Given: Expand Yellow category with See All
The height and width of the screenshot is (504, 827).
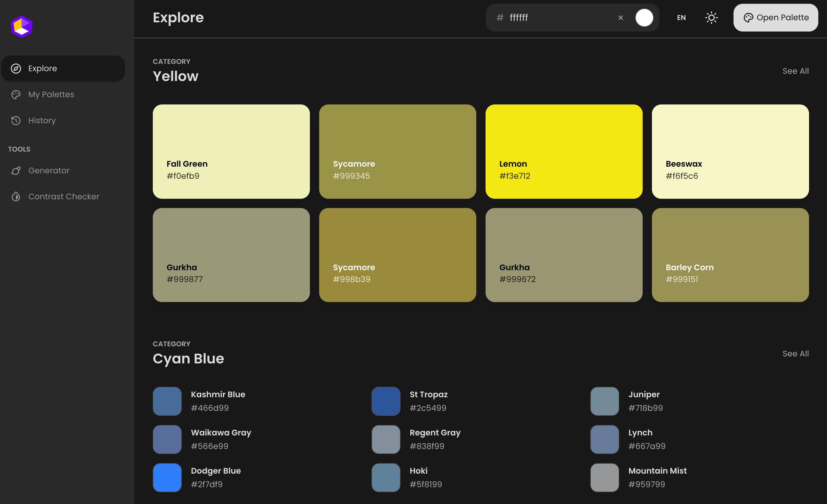Looking at the screenshot, I should 796,70.
